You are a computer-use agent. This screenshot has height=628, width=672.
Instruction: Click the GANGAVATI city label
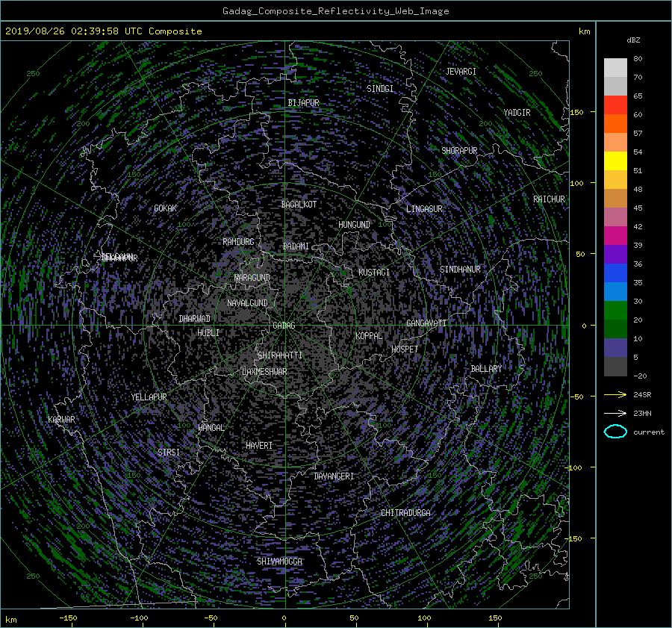click(x=426, y=323)
